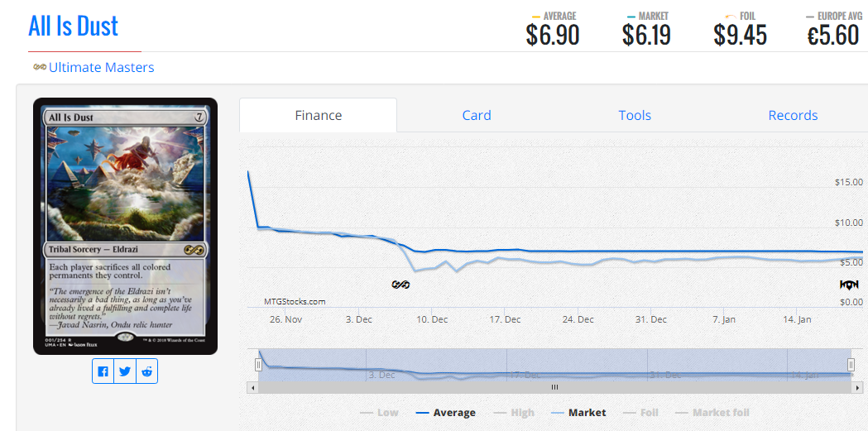This screenshot has height=431, width=868.
Task: Click the All Is Dust card image
Action: point(125,226)
